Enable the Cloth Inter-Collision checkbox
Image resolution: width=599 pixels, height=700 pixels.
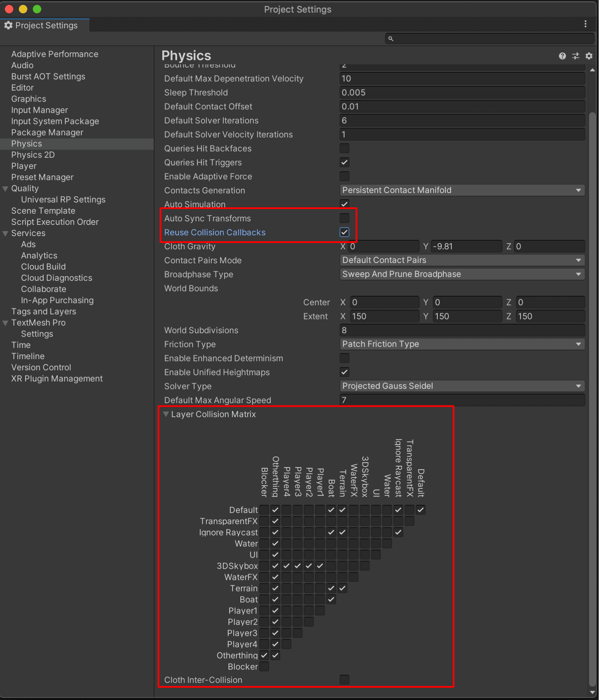(344, 680)
